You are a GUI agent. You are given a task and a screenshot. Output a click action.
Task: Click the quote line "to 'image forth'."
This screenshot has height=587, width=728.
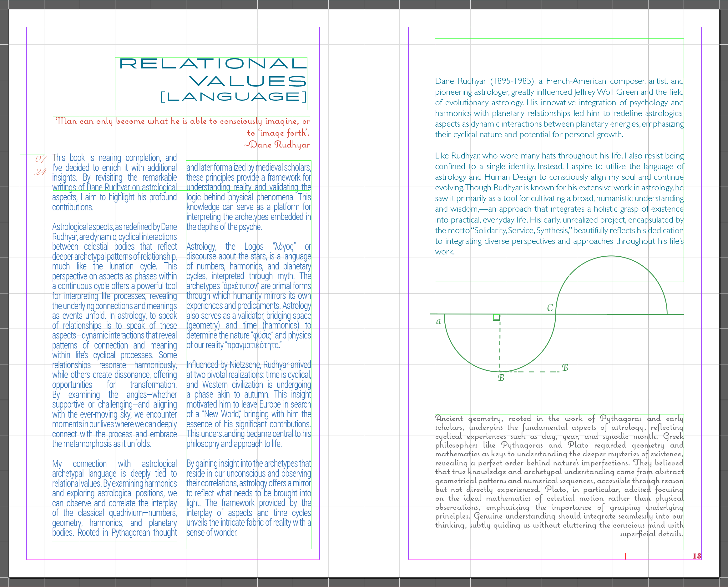(x=278, y=133)
